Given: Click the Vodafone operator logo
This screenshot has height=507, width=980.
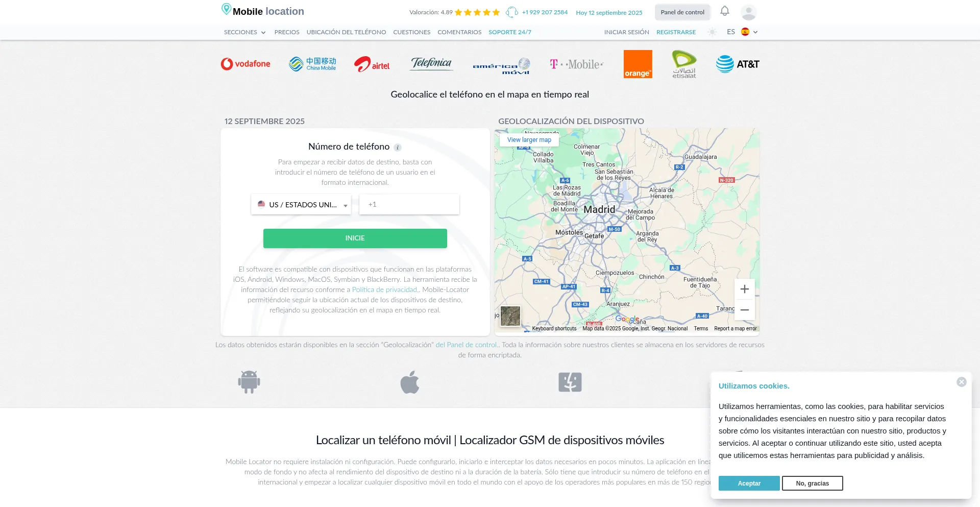Looking at the screenshot, I should [246, 64].
